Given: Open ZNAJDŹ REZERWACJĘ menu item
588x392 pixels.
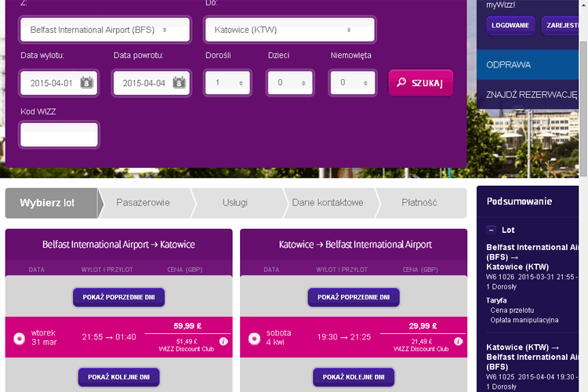Looking at the screenshot, I should pyautogui.click(x=528, y=95).
